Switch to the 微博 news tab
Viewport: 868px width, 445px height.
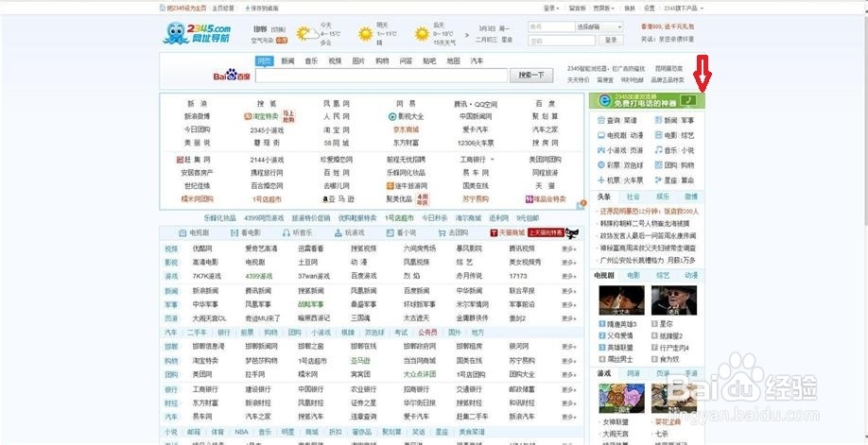click(691, 197)
